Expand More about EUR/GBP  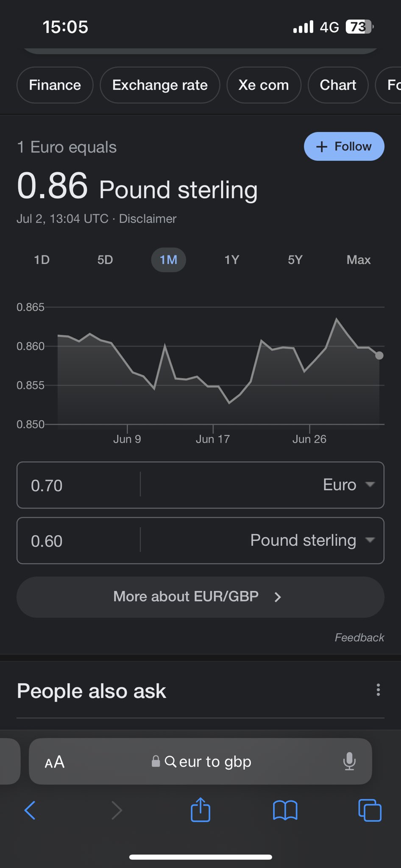[200, 597]
